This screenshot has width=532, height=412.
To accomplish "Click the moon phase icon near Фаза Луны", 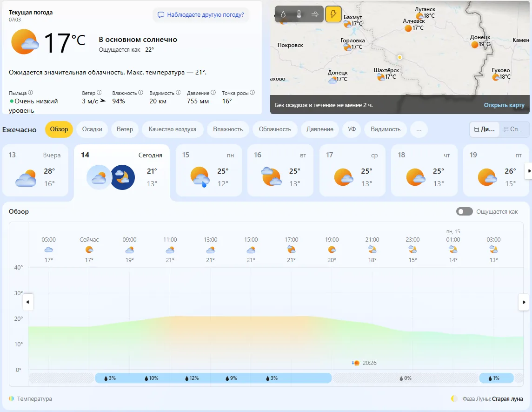I will click(454, 399).
